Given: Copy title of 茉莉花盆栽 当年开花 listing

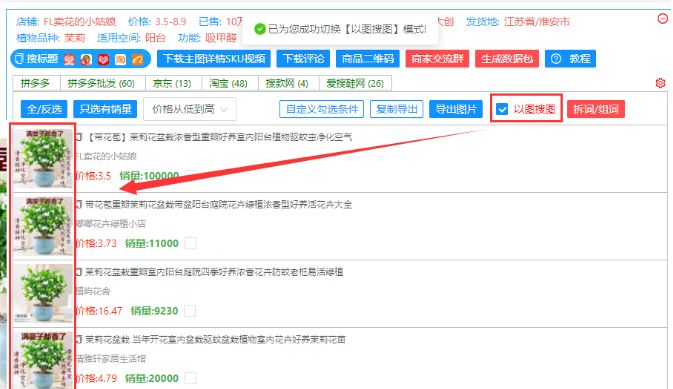Looking at the screenshot, I should point(79,340).
